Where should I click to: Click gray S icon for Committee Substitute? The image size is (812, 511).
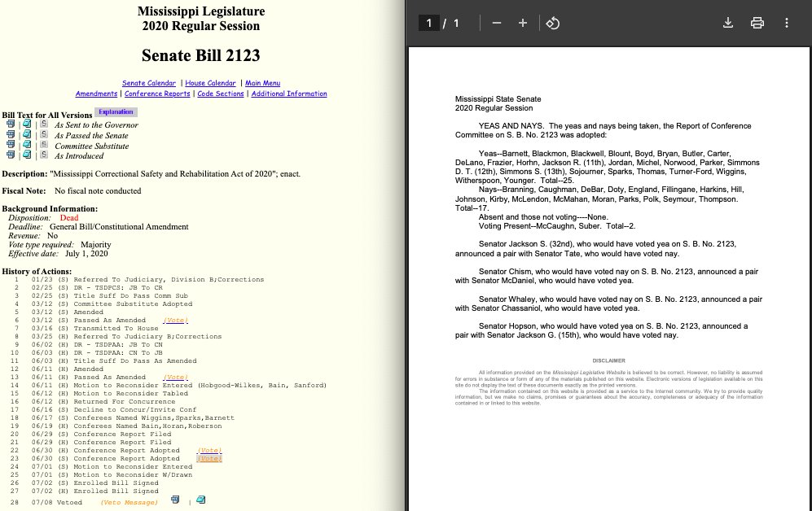44,145
